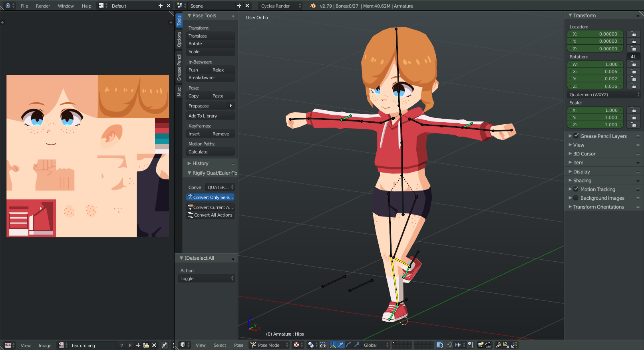This screenshot has width=644, height=350.
Task: Click OpenGL render animation clapper icon
Action: [488, 345]
